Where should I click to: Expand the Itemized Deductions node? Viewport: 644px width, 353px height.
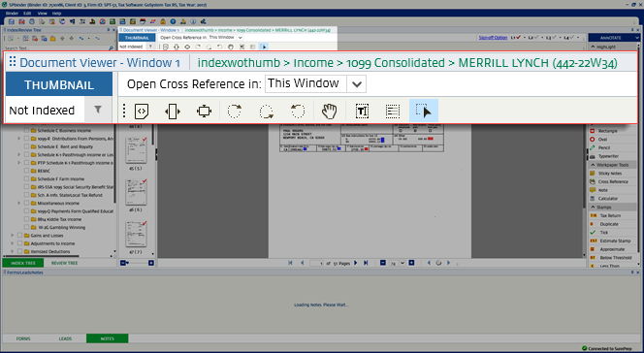[13, 251]
